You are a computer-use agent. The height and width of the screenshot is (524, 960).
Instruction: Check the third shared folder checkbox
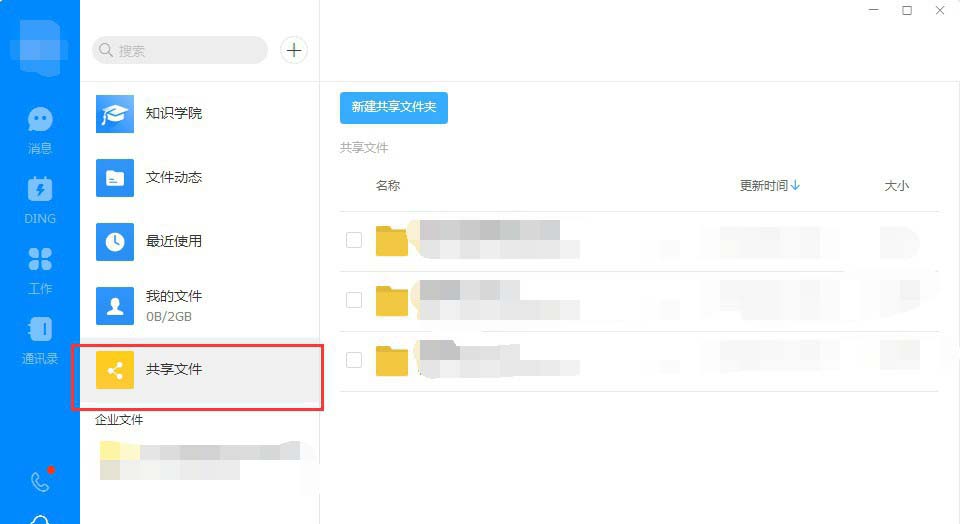pyautogui.click(x=354, y=360)
